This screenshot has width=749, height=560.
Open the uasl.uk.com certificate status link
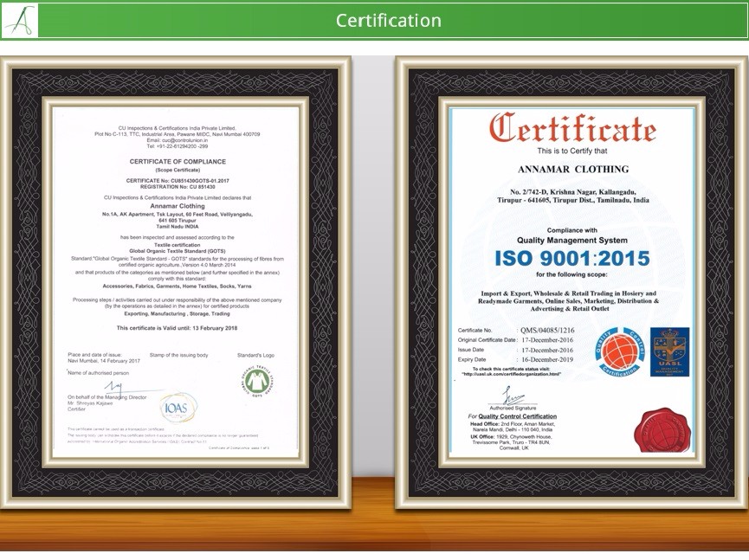coord(511,374)
